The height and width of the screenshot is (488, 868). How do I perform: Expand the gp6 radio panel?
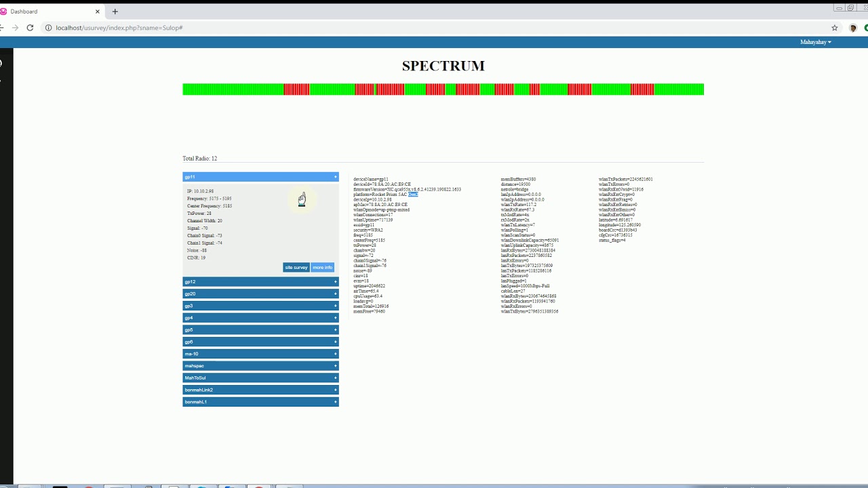tap(260, 342)
